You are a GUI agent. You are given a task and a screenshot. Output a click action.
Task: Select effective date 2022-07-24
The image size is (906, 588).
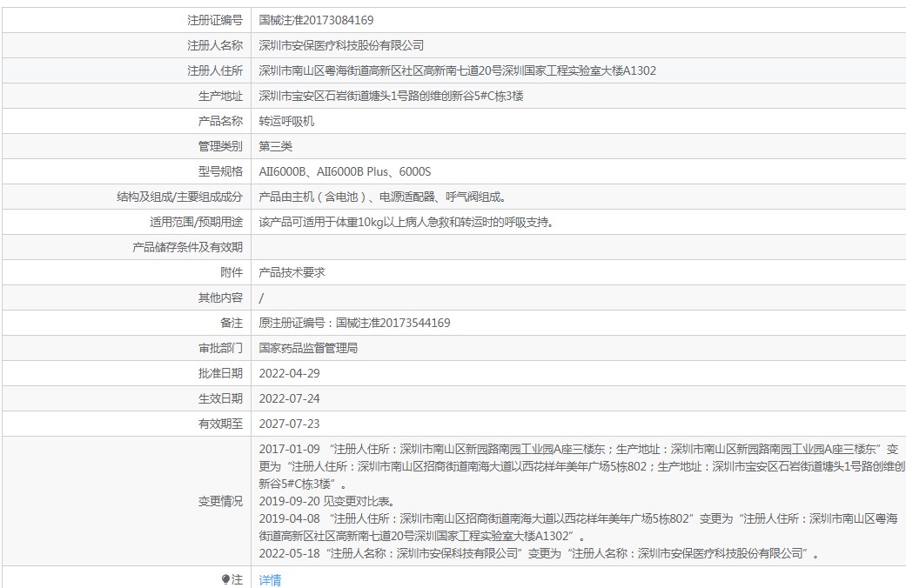click(x=290, y=398)
